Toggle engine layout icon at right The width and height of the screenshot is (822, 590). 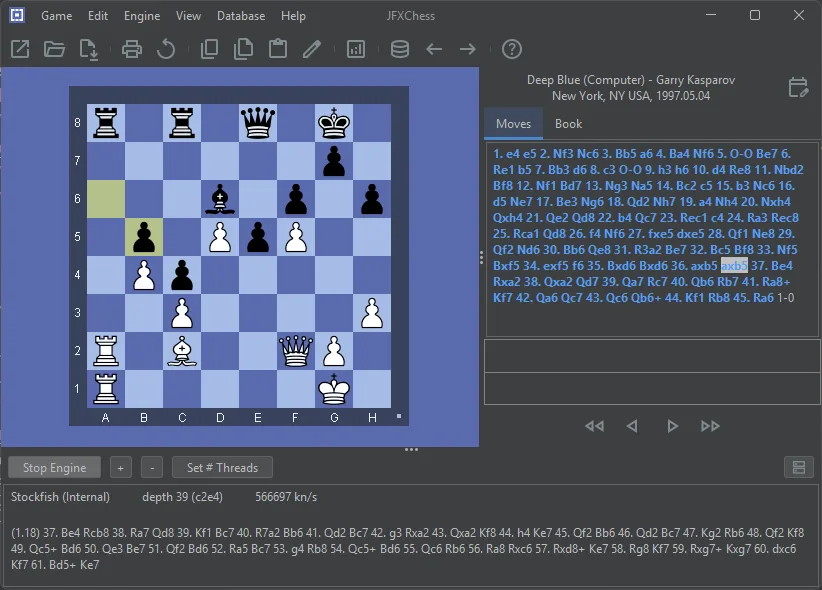pos(798,467)
